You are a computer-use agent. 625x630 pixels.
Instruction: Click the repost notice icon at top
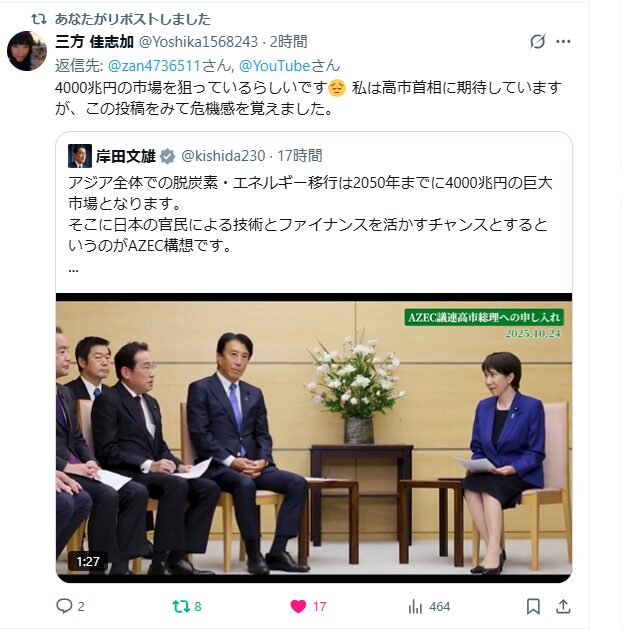[39, 19]
